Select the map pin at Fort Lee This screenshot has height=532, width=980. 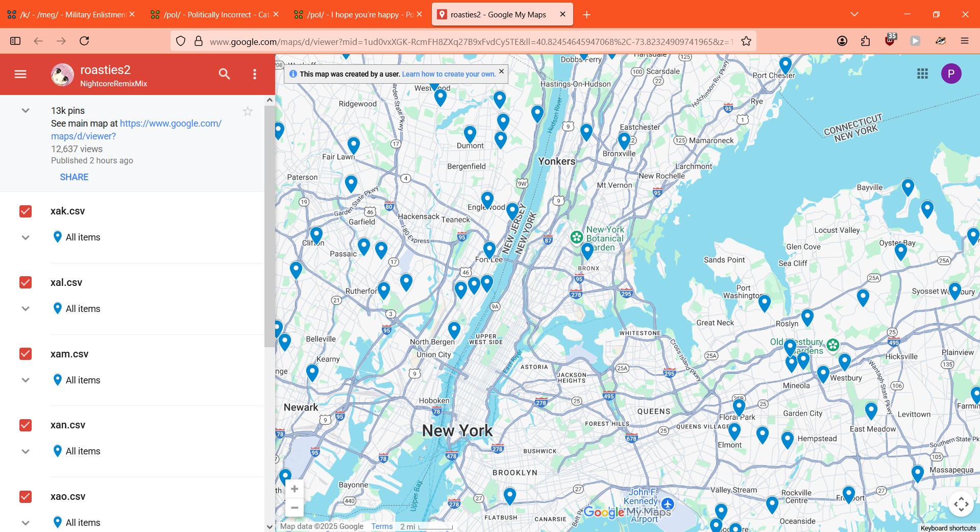[x=489, y=250]
